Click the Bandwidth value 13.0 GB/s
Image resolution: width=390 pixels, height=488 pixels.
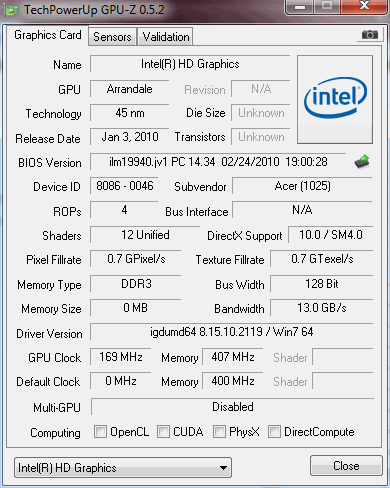(x=322, y=308)
